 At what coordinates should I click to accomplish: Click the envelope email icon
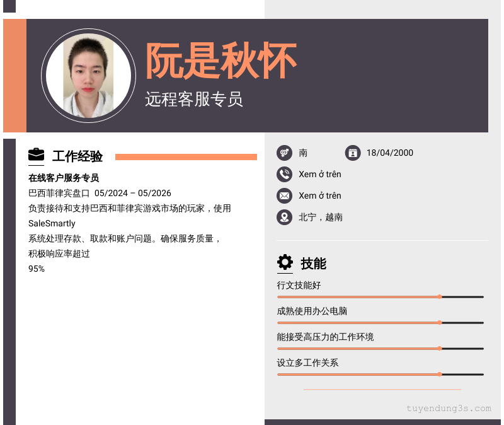pyautogui.click(x=285, y=196)
